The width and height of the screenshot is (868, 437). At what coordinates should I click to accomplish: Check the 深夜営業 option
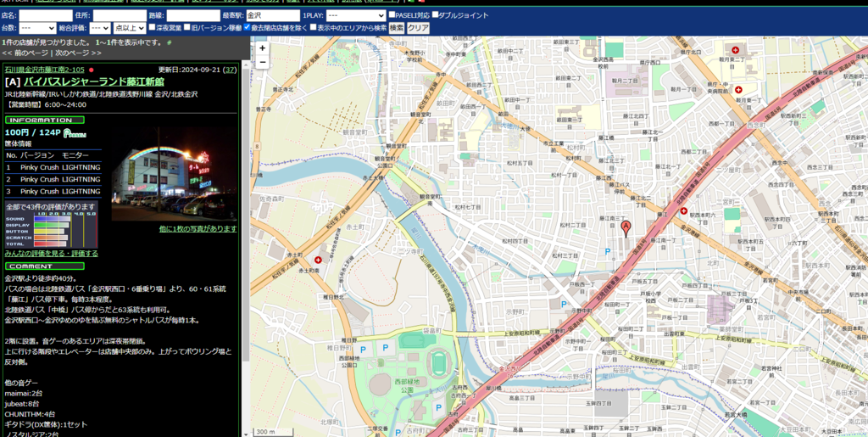point(153,26)
